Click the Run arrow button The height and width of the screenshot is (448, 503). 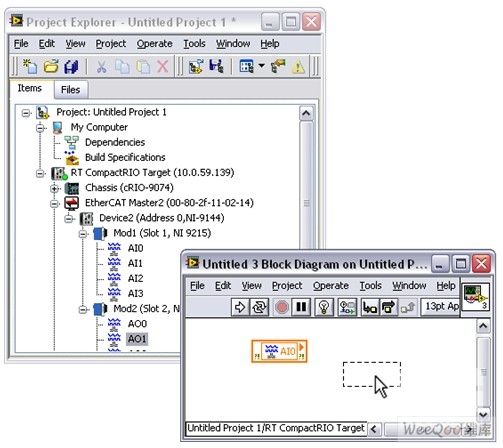tap(240, 307)
